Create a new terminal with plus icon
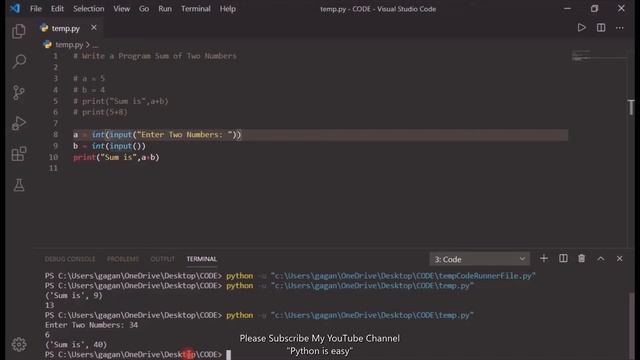The height and width of the screenshot is (360, 640). point(544,259)
